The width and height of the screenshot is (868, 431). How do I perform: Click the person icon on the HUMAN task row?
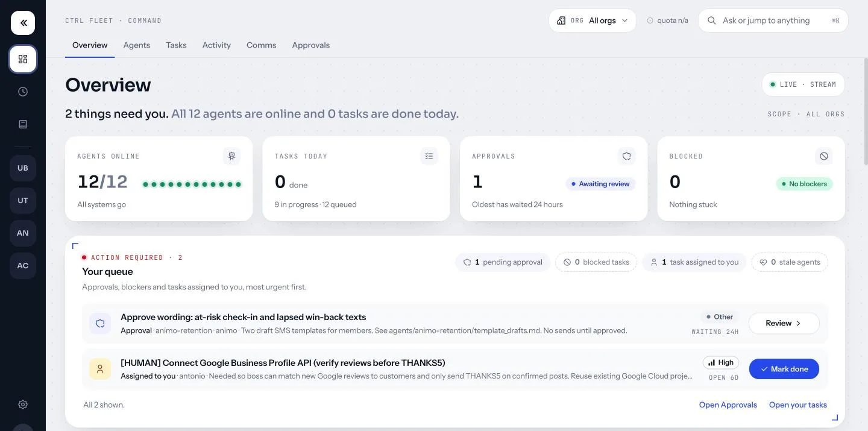[x=100, y=369]
